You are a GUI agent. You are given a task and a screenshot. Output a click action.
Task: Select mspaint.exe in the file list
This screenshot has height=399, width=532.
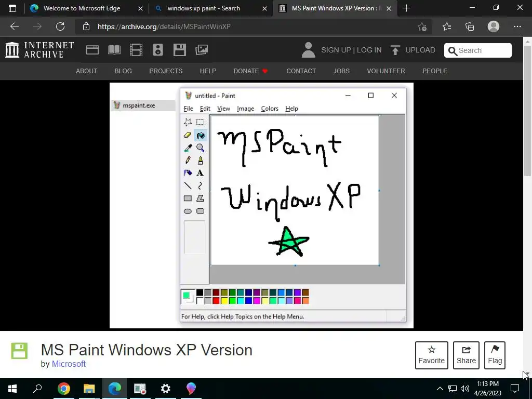point(142,105)
